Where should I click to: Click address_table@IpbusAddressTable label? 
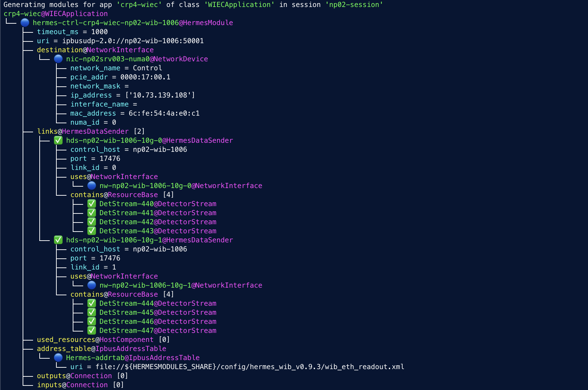[102, 349]
